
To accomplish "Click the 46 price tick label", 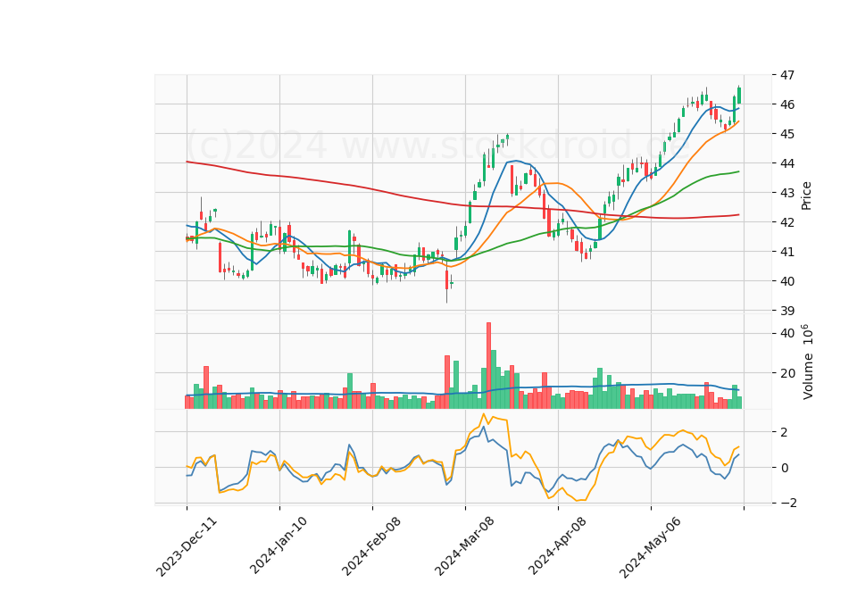I will [787, 104].
